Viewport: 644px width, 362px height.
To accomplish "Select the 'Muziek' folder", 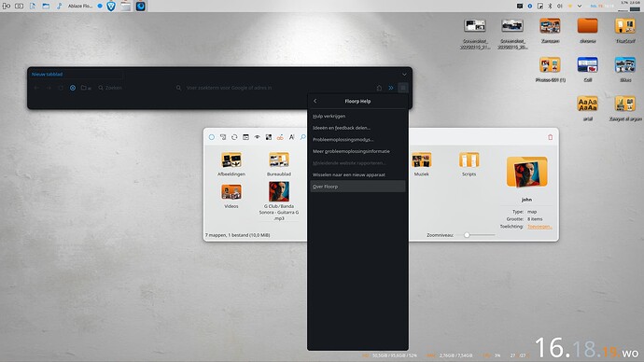I will coord(421,164).
